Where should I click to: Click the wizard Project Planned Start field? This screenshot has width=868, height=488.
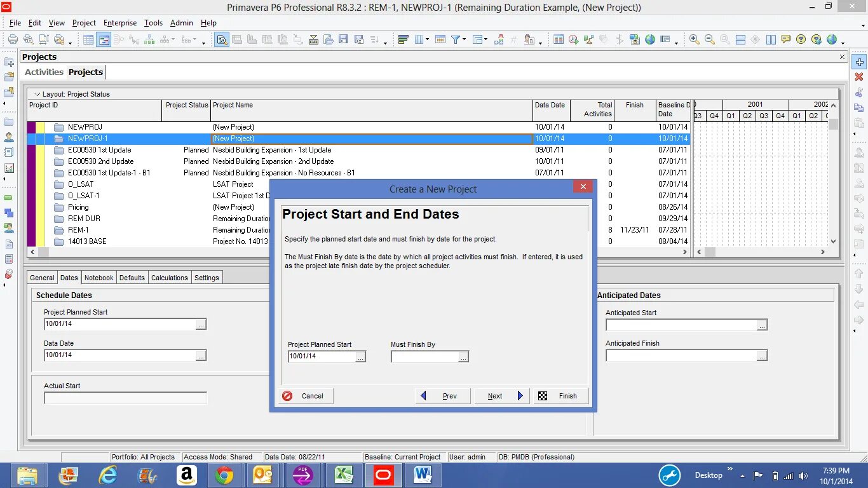(322, 356)
